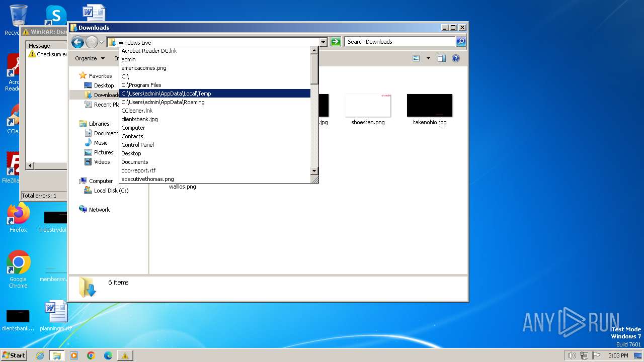Launch Microsoft Edge from taskbar
644x362 pixels.
[108, 355]
